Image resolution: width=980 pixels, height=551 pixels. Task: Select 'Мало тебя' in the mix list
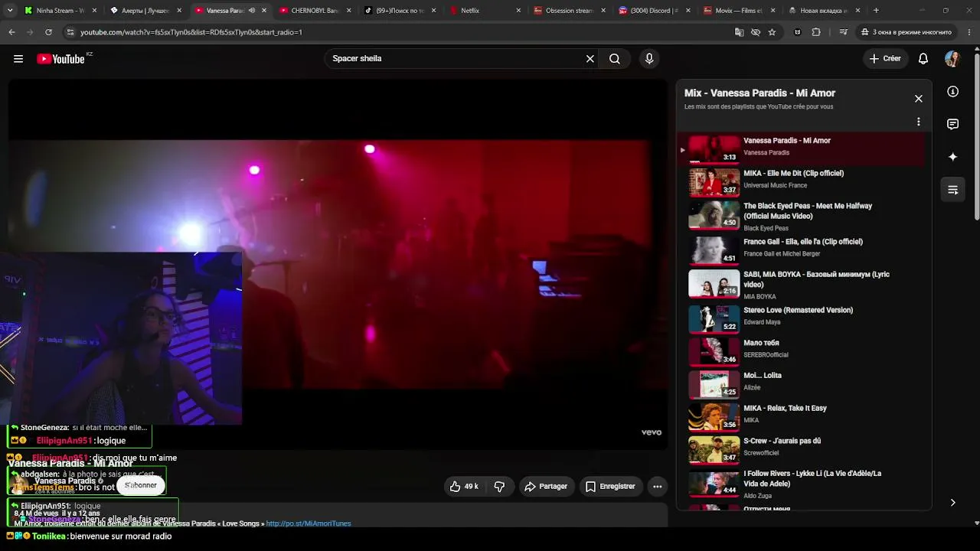pos(800,350)
